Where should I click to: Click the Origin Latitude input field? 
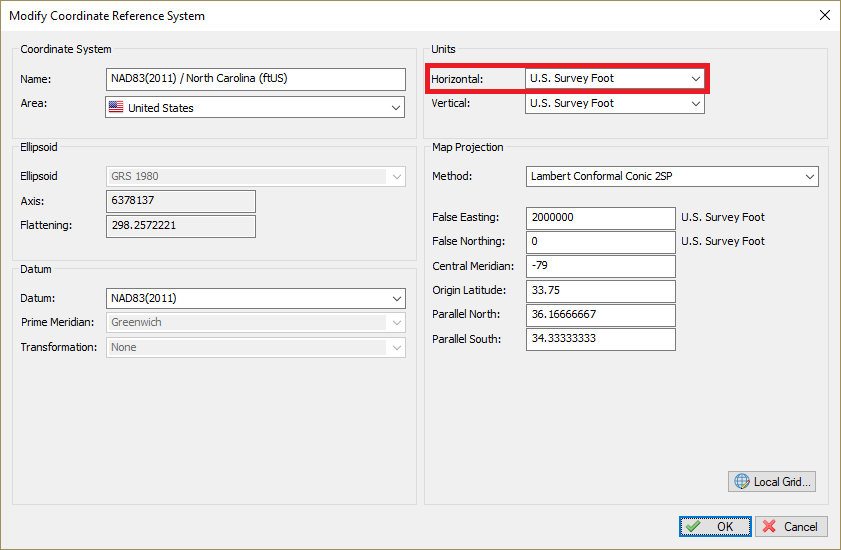600,291
